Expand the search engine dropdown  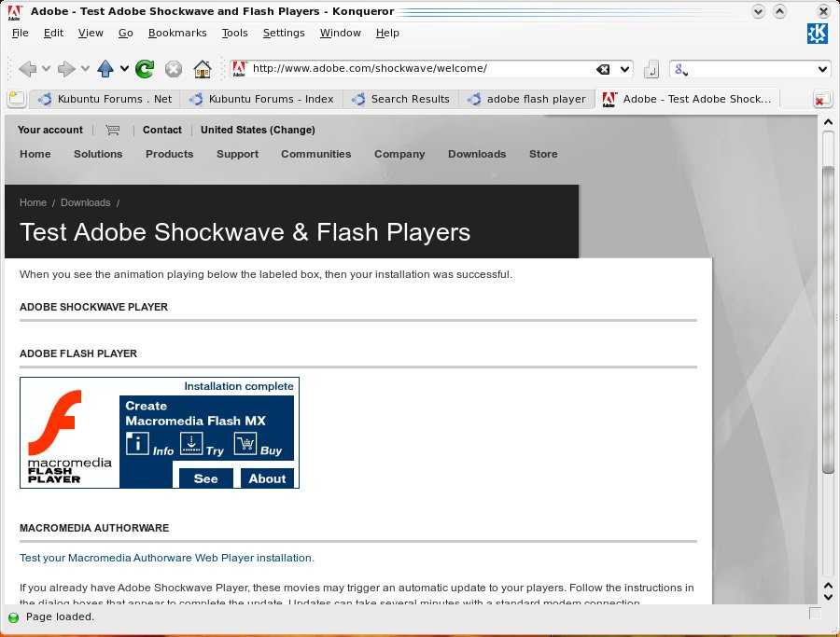point(822,69)
